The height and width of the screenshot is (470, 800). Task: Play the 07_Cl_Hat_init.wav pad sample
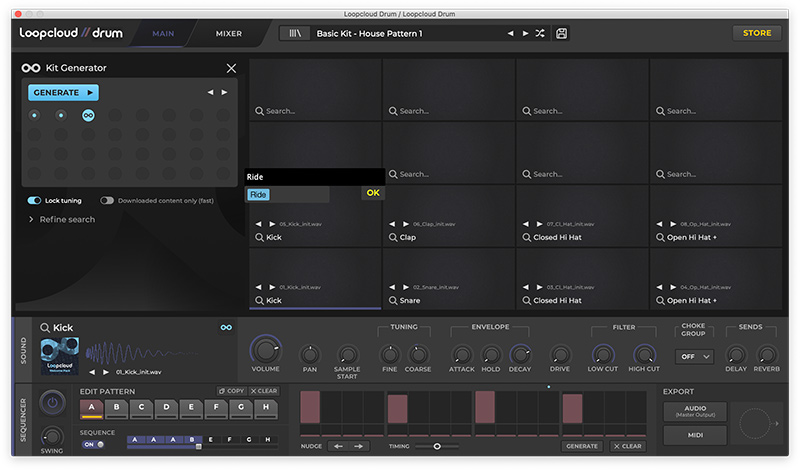(x=539, y=224)
